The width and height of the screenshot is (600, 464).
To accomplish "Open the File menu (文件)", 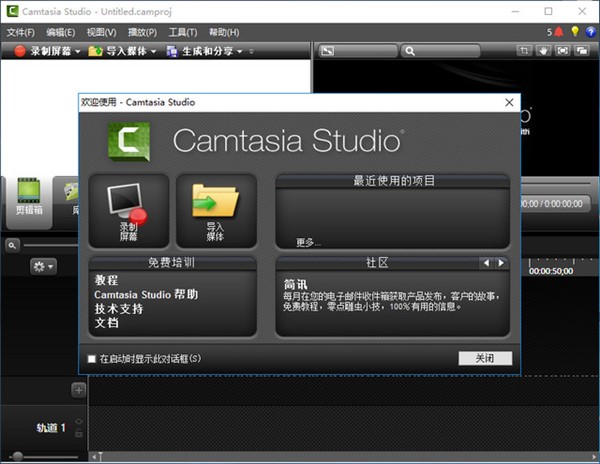I will click(20, 32).
